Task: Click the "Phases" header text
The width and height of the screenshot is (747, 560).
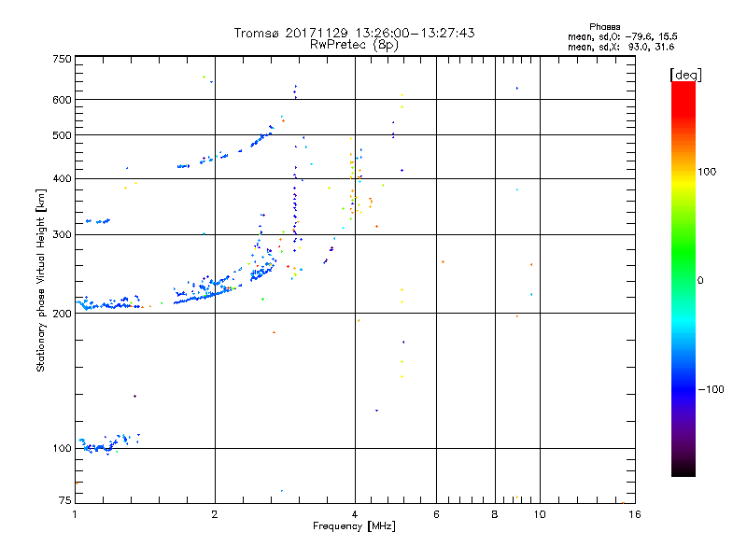Action: click(604, 27)
